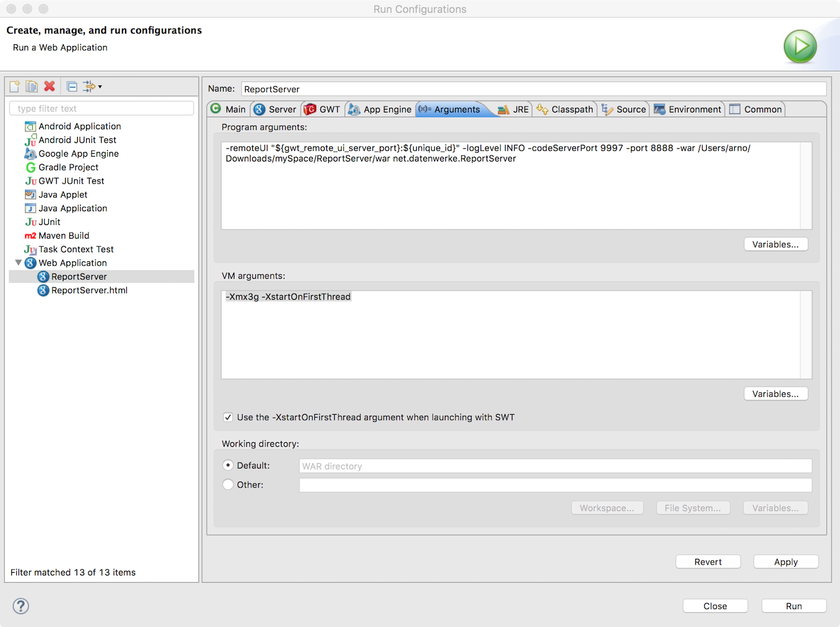The width and height of the screenshot is (840, 627).
Task: Open the filter configurations dropdown arrow
Action: (100, 87)
